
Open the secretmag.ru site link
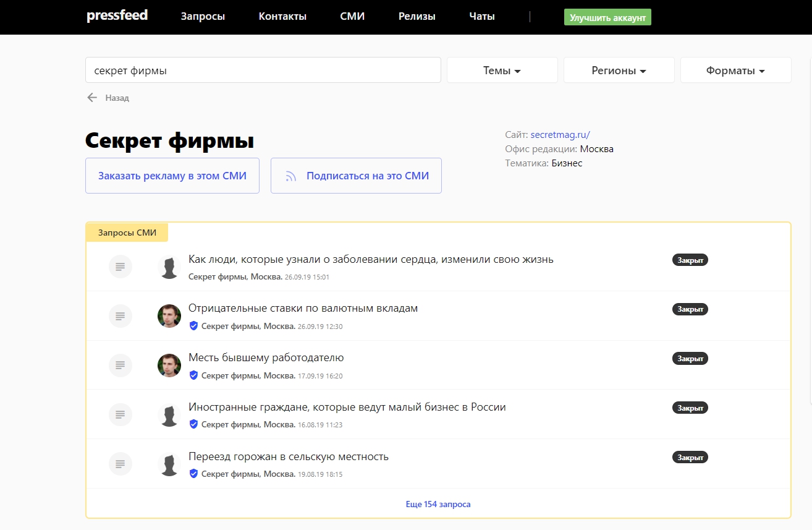560,134
